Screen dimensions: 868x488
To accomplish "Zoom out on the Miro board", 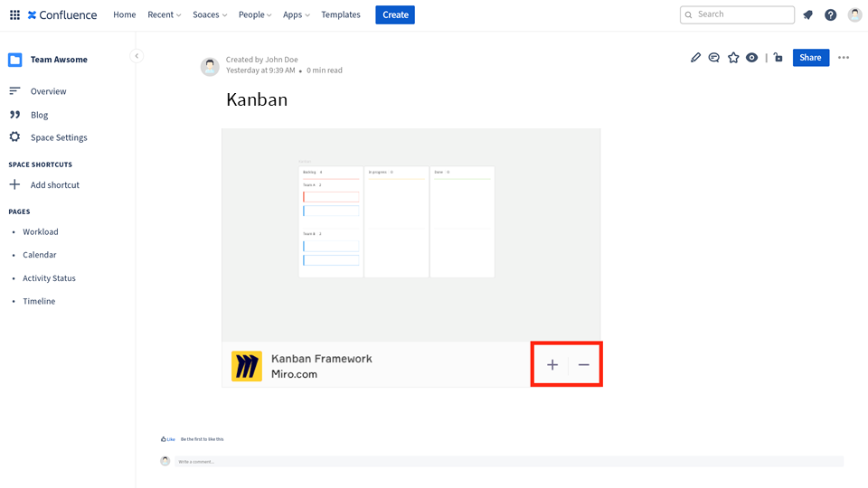I will pyautogui.click(x=583, y=364).
